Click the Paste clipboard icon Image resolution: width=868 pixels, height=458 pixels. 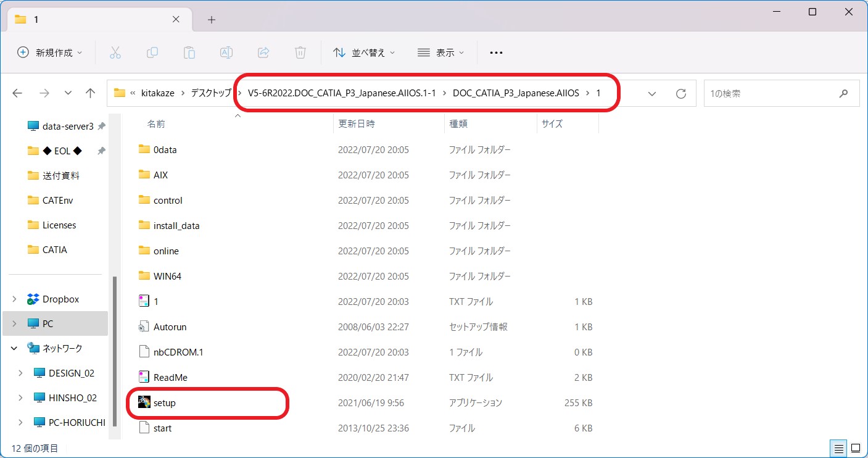pyautogui.click(x=189, y=52)
